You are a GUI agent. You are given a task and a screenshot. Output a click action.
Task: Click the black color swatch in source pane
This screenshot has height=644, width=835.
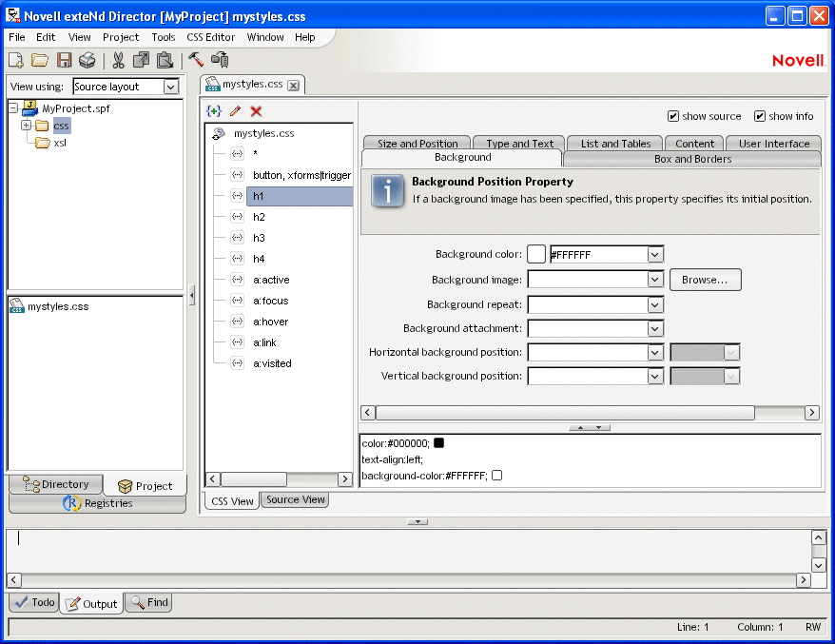[x=438, y=442]
